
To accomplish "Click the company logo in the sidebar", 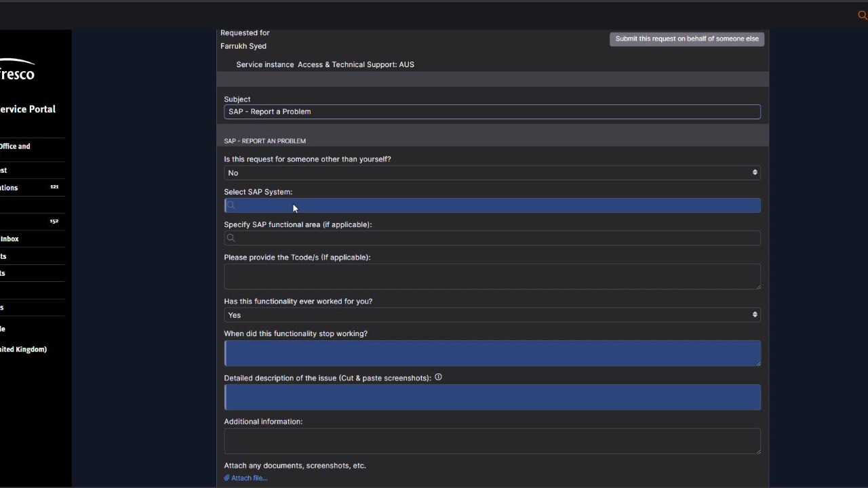I will (x=17, y=70).
